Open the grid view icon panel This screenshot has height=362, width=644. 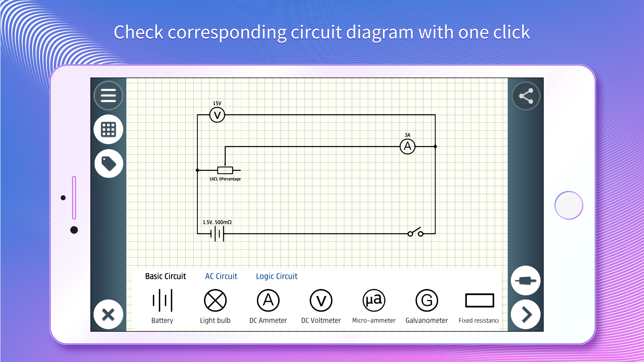coord(108,129)
